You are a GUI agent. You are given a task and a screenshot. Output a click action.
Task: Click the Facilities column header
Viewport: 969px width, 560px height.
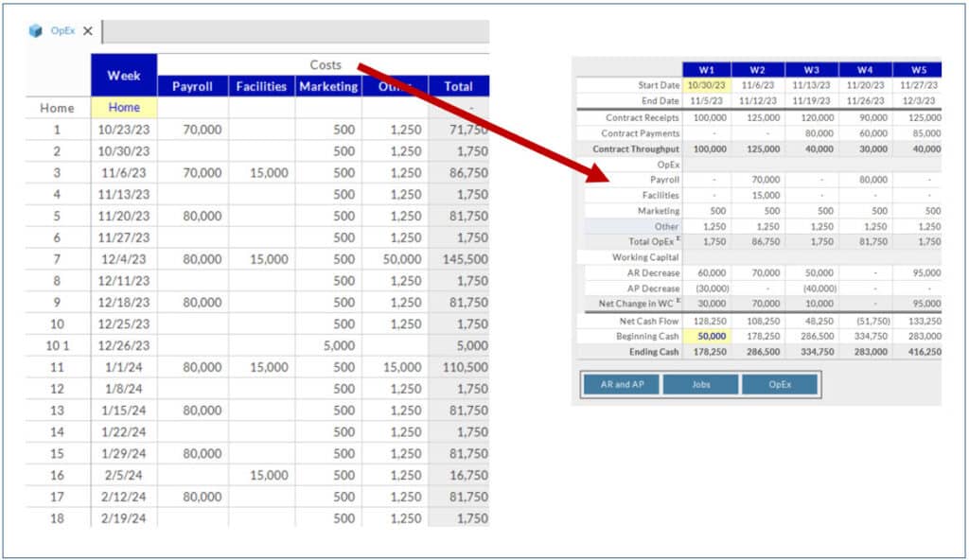tap(261, 86)
